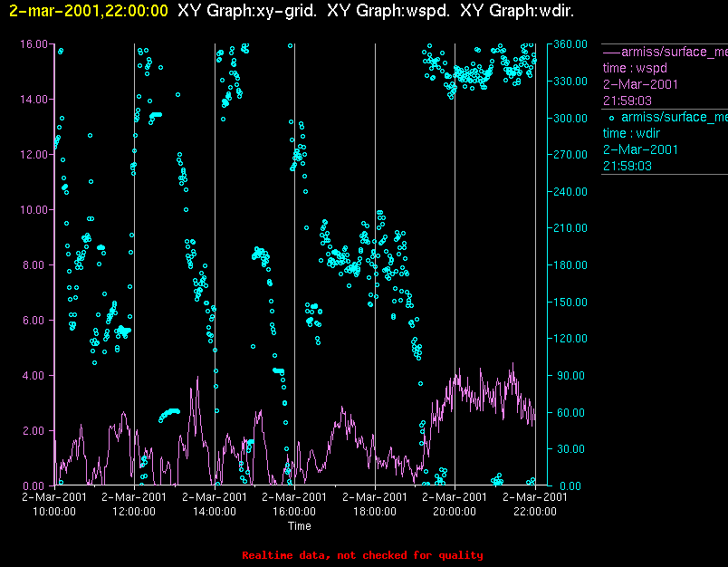Click the 16:00:00 time axis label

pyautogui.click(x=294, y=512)
